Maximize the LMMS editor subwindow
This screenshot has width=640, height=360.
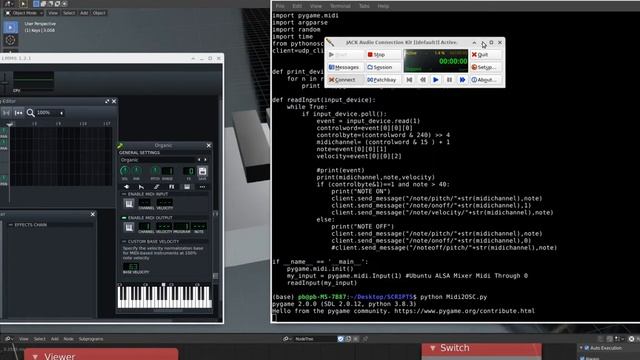tap(107, 101)
